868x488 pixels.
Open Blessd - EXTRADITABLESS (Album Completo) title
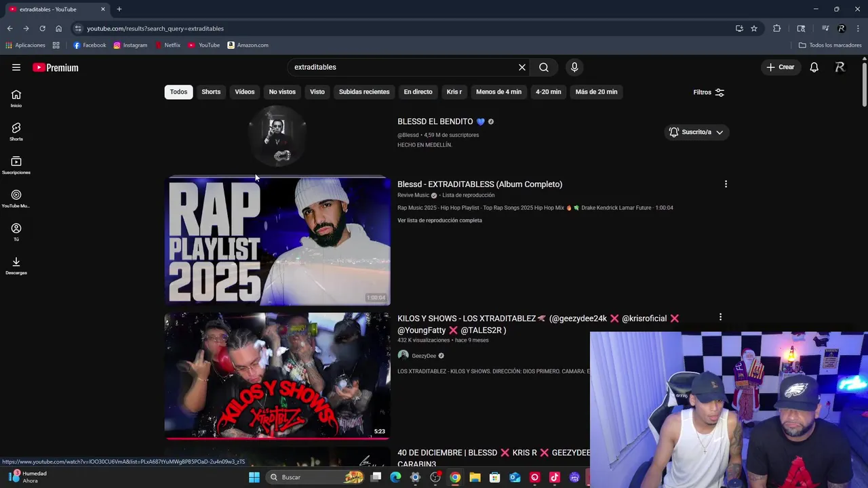(x=479, y=184)
